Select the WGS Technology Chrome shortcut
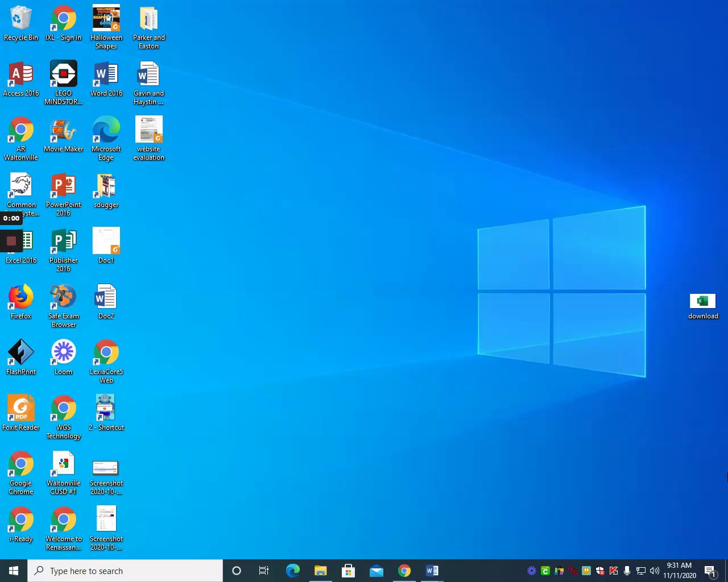The width and height of the screenshot is (728, 582). click(x=64, y=417)
